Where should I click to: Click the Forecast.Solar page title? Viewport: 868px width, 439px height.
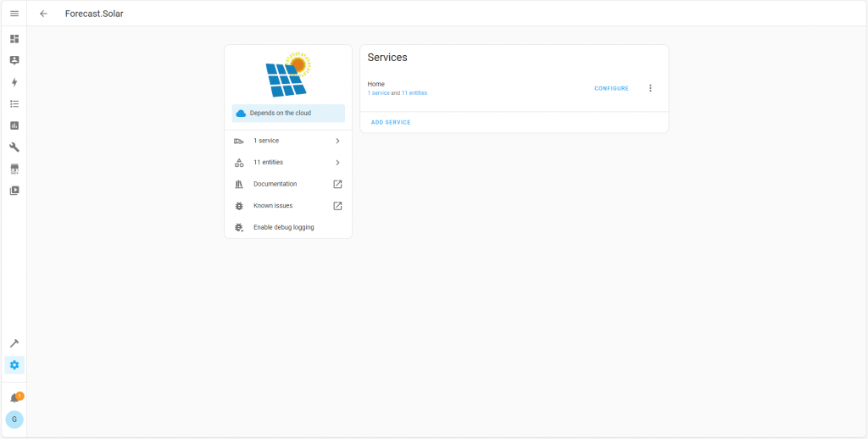coord(94,14)
